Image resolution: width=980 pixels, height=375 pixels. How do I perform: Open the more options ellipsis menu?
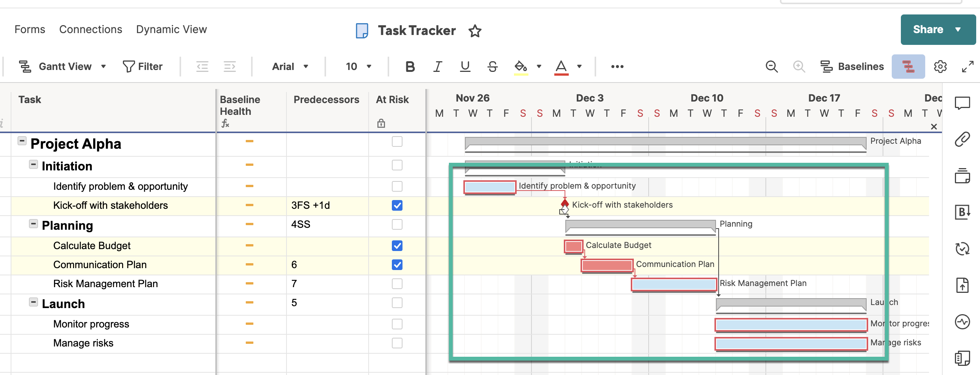(x=617, y=67)
